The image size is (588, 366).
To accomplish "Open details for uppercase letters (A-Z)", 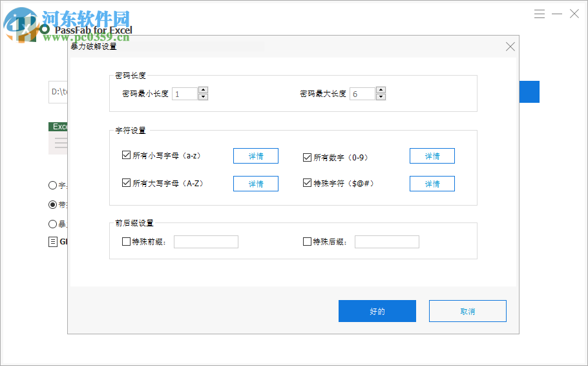I will click(x=256, y=184).
